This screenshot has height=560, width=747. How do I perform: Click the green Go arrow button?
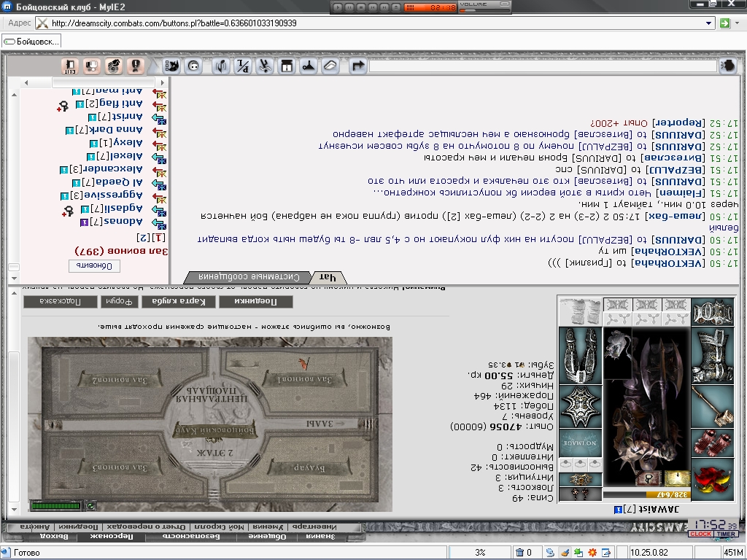724,23
